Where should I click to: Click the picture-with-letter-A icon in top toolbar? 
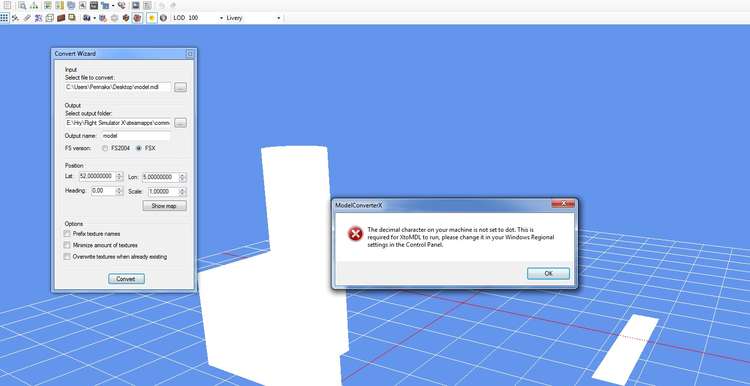pyautogui.click(x=82, y=6)
